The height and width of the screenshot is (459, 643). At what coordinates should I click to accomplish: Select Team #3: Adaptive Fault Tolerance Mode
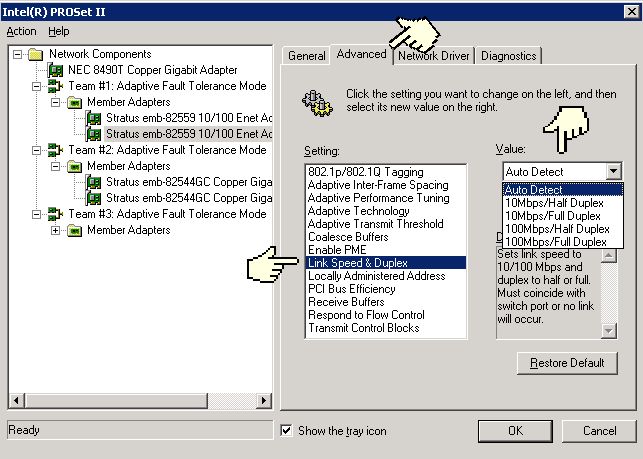point(167,214)
